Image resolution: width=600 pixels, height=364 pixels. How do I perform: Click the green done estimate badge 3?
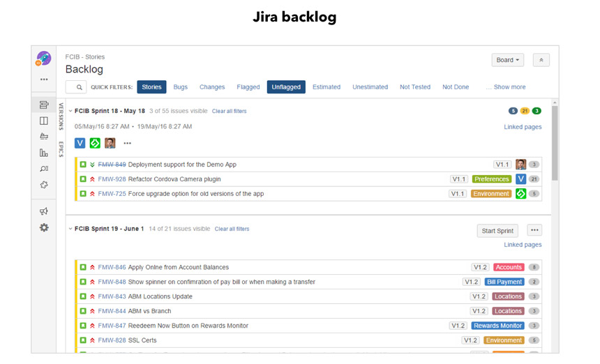tap(537, 111)
